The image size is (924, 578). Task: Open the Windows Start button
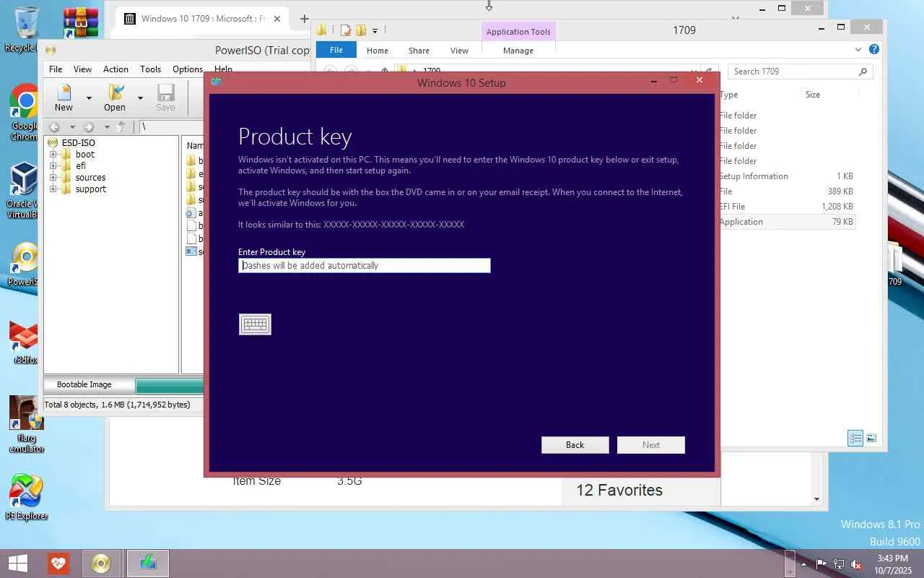pos(17,564)
